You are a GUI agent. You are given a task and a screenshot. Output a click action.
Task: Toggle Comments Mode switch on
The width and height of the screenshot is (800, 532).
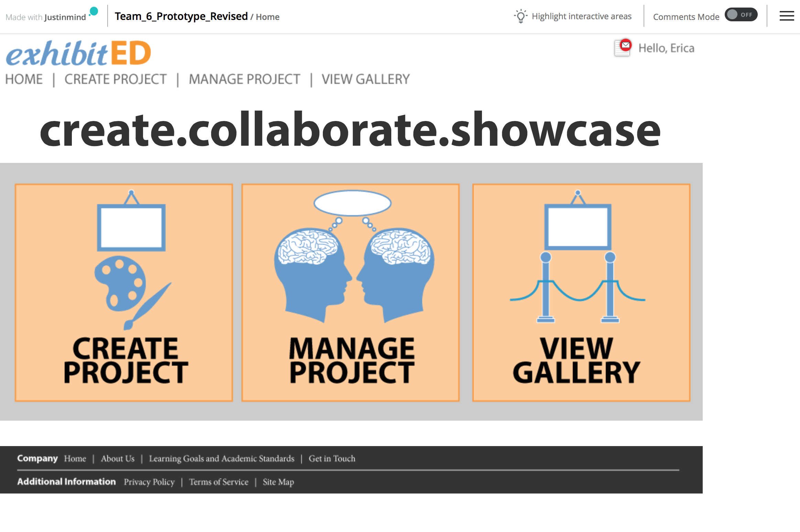tap(741, 15)
